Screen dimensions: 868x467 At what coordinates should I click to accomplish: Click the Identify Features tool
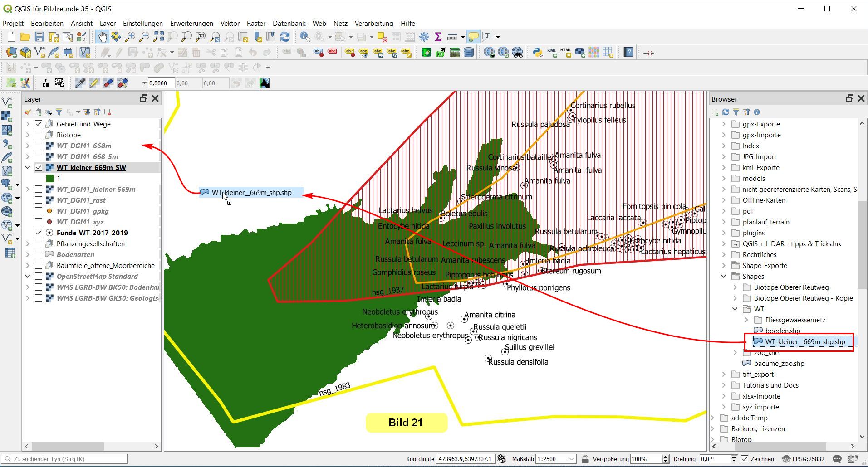click(305, 37)
